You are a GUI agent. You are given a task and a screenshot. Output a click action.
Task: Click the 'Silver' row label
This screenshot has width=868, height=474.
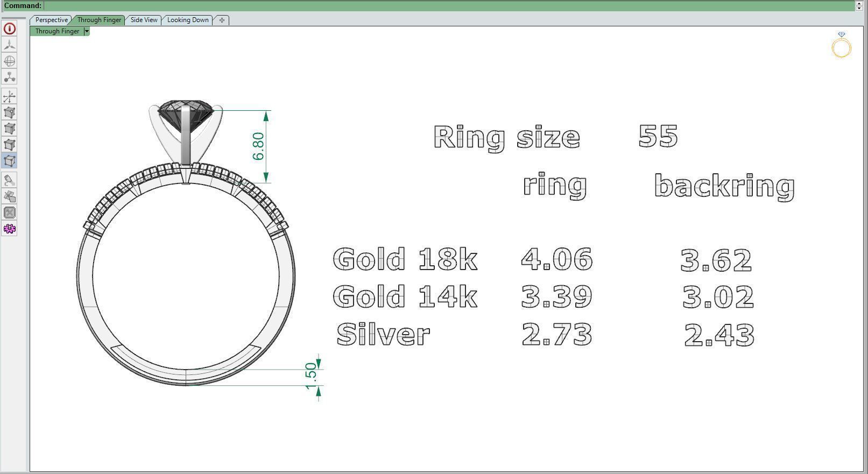pyautogui.click(x=383, y=335)
